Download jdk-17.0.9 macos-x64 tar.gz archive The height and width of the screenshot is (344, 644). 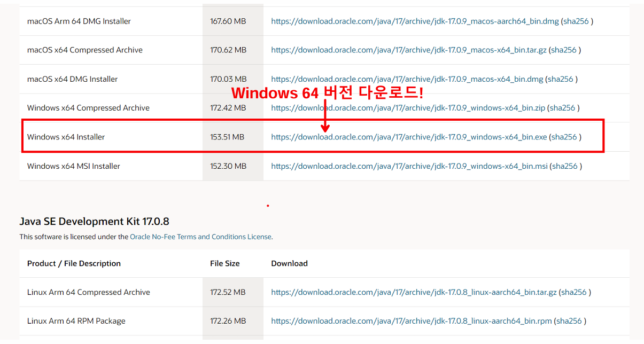tap(409, 50)
